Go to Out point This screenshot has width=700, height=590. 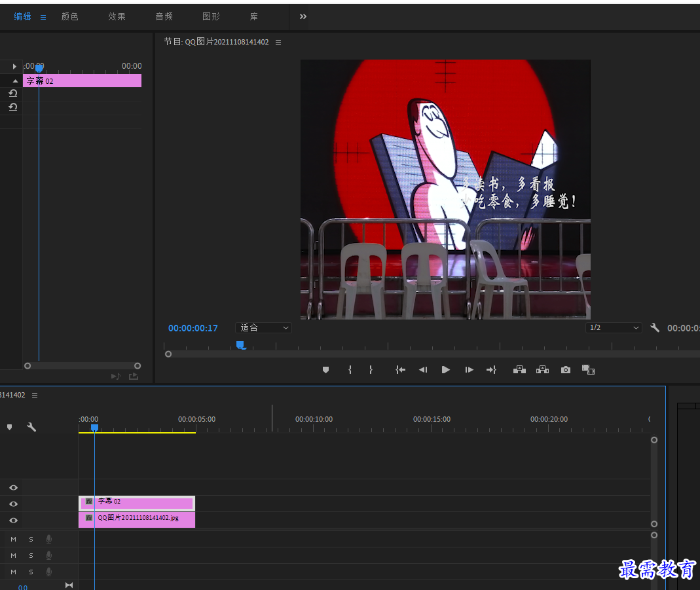491,370
